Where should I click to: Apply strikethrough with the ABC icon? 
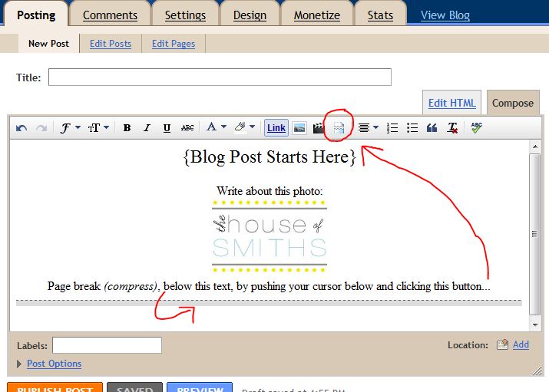tap(187, 128)
